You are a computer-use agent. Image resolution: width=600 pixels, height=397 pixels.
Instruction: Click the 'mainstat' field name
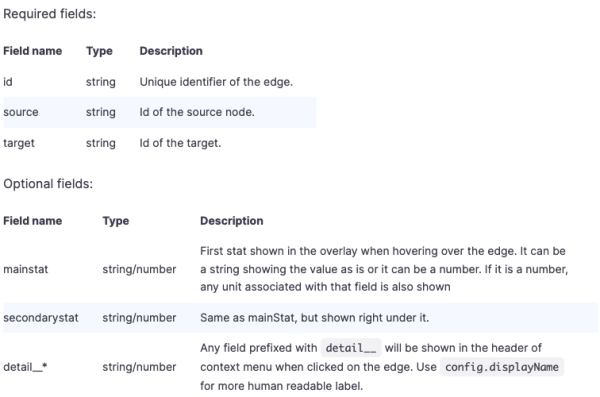[x=26, y=269]
